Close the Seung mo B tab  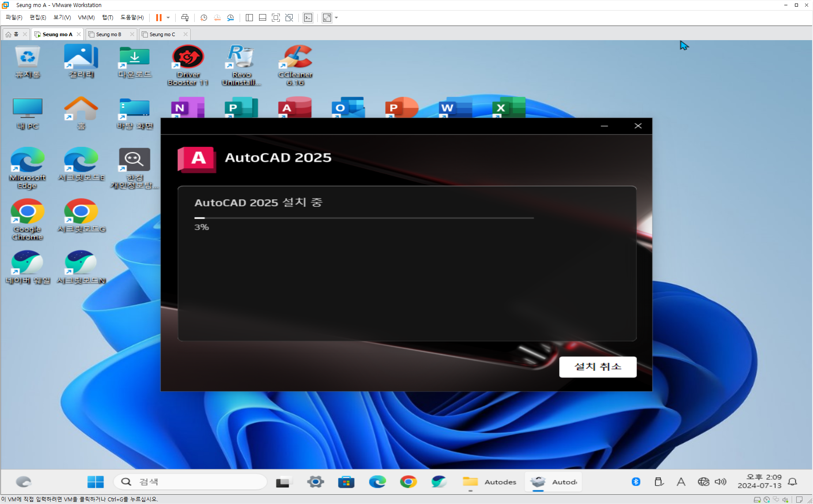pos(132,34)
